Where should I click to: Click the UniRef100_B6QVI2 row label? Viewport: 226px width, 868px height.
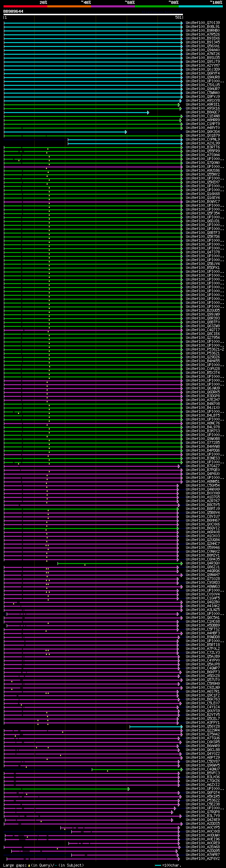[203, 528]
